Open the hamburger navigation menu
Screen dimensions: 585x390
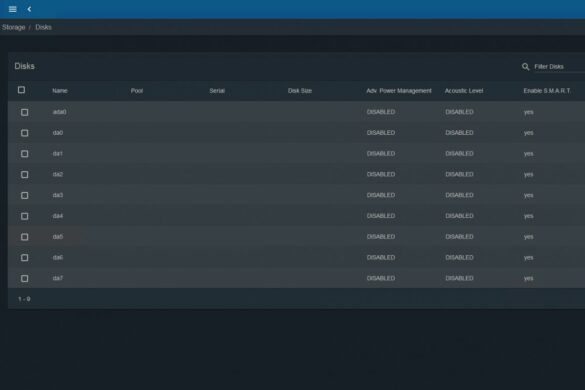[12, 9]
